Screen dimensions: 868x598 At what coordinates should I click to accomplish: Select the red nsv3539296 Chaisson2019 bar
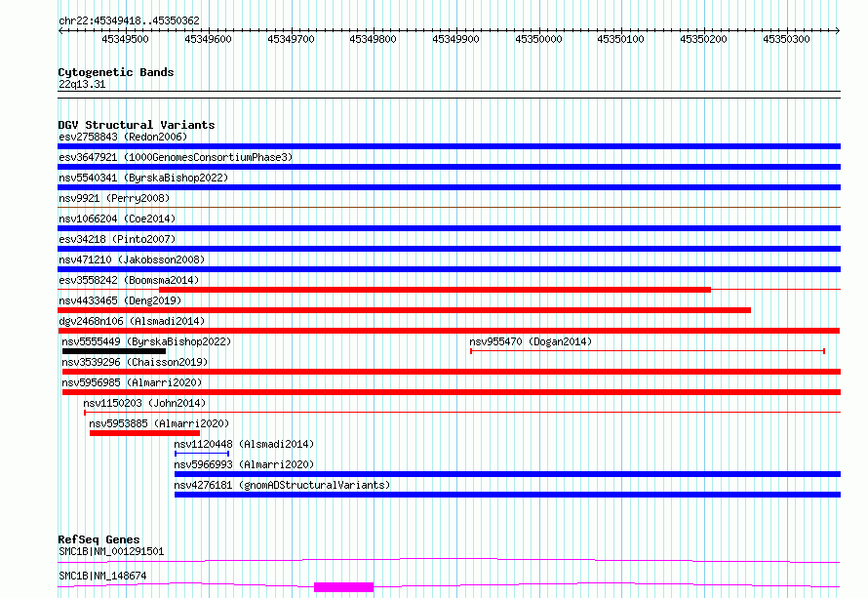click(x=452, y=372)
